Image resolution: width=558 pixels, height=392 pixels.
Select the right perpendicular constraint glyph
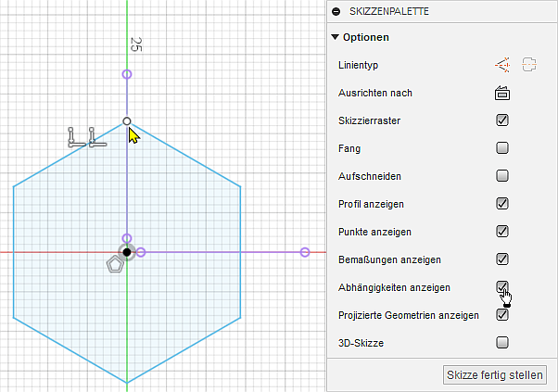pos(96,137)
